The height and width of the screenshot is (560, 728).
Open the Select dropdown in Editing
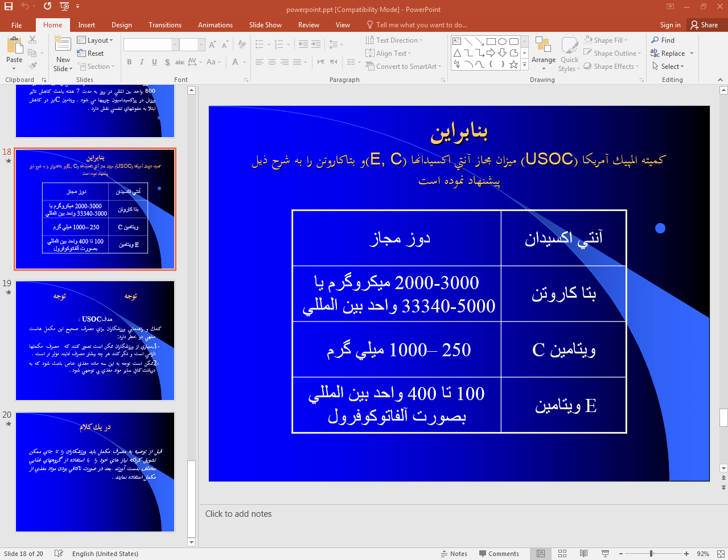coord(668,67)
